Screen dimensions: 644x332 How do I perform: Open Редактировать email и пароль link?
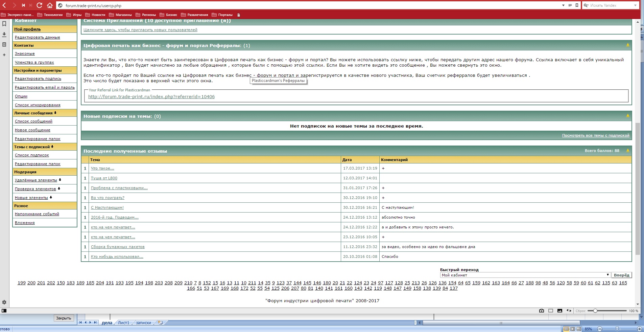point(45,87)
